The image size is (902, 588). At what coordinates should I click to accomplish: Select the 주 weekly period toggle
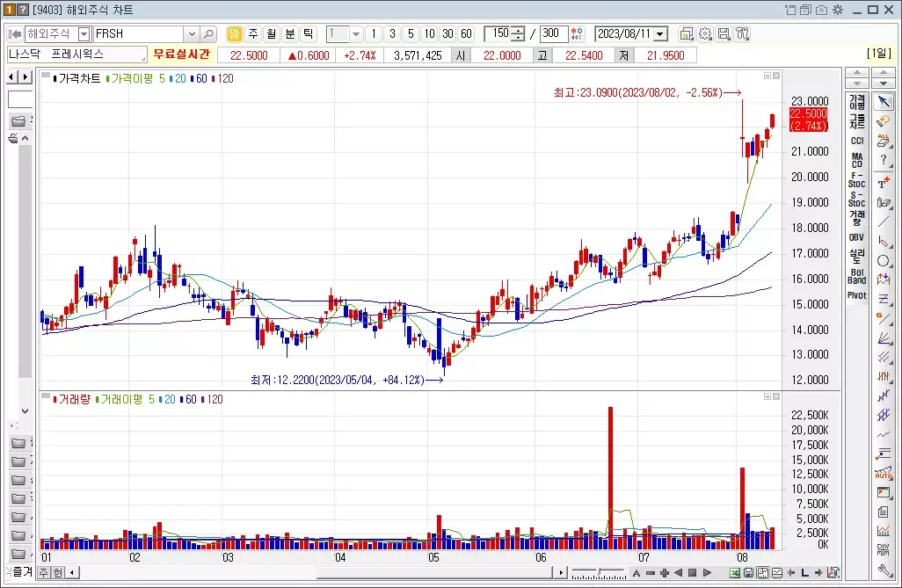[x=252, y=34]
